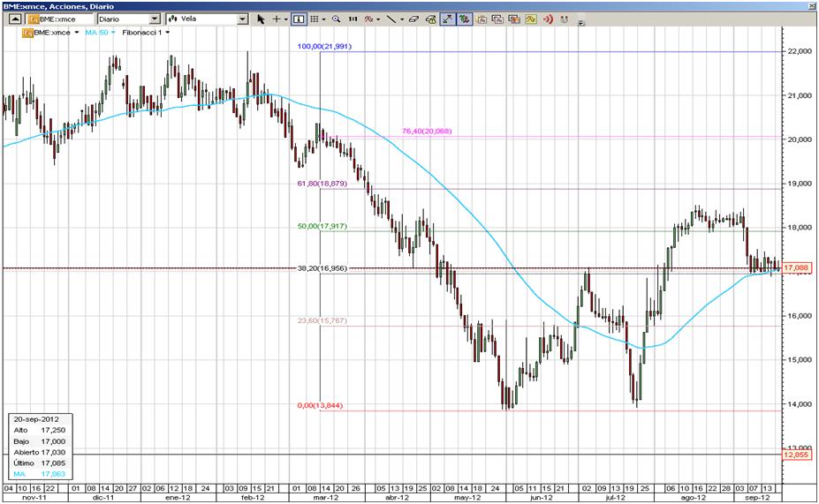The width and height of the screenshot is (819, 504).
Task: Click the sep-12 month label on time axis
Action: 757,498
